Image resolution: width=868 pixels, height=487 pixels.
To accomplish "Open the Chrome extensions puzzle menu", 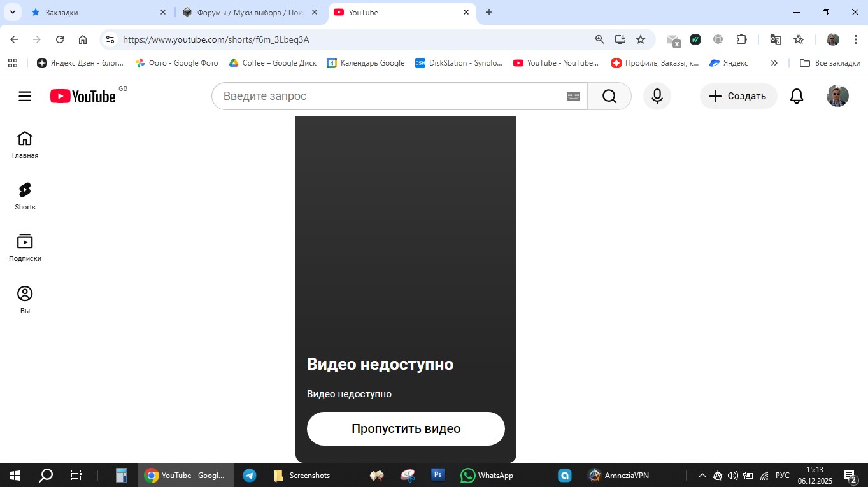I will coord(741,39).
